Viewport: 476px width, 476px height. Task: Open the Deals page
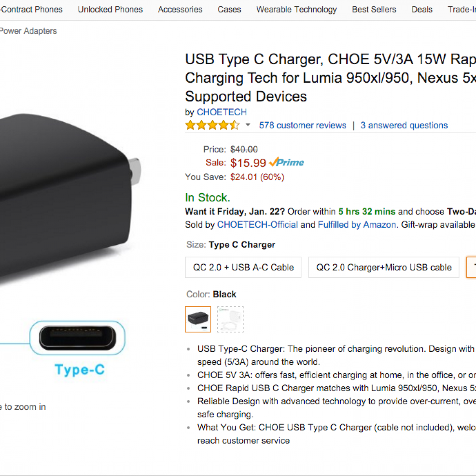coord(422,10)
